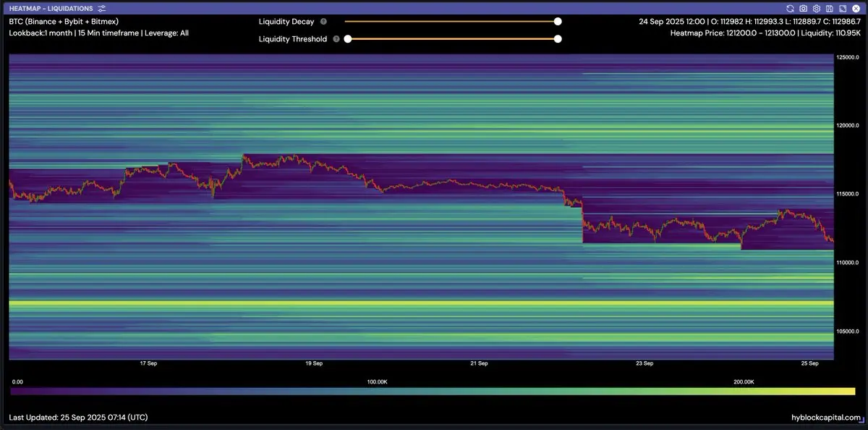Save the chart with the floppy disk icon
The width and height of the screenshot is (868, 430).
(x=830, y=8)
